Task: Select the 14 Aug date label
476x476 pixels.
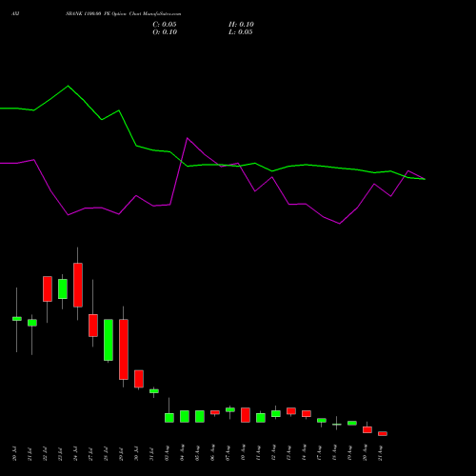Action: pos(304,453)
